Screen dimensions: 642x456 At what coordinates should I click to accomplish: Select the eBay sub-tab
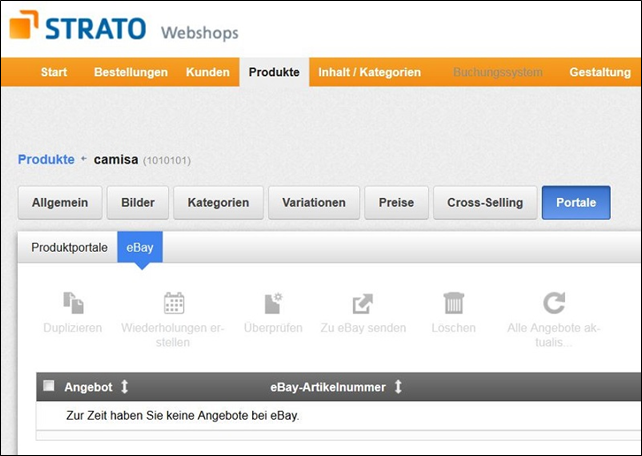coord(140,247)
